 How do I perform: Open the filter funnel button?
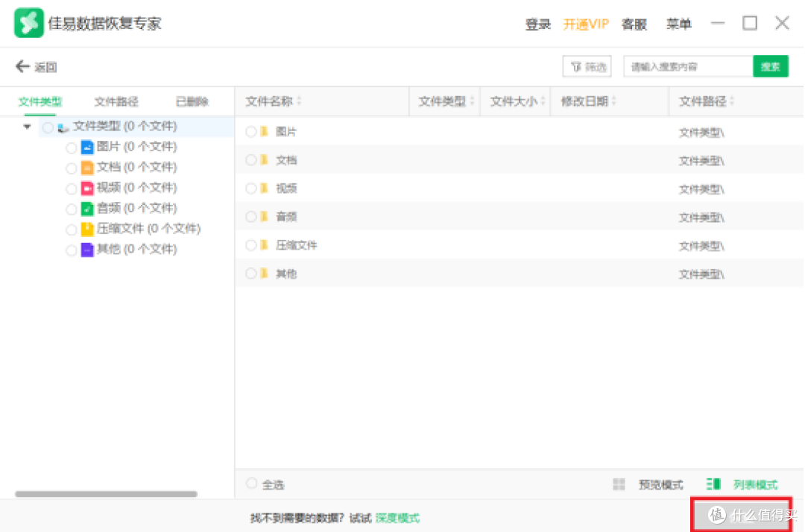[587, 67]
